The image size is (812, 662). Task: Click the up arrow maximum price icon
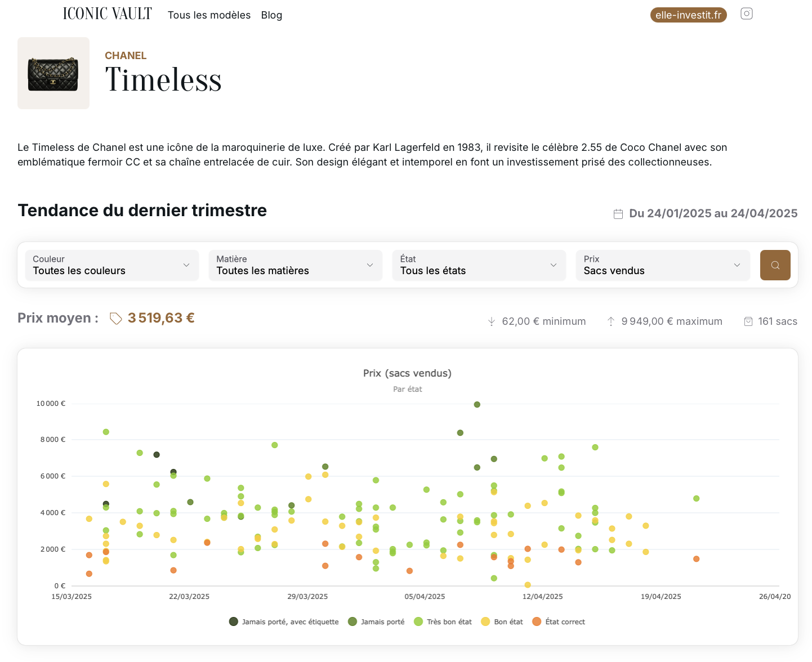click(610, 321)
